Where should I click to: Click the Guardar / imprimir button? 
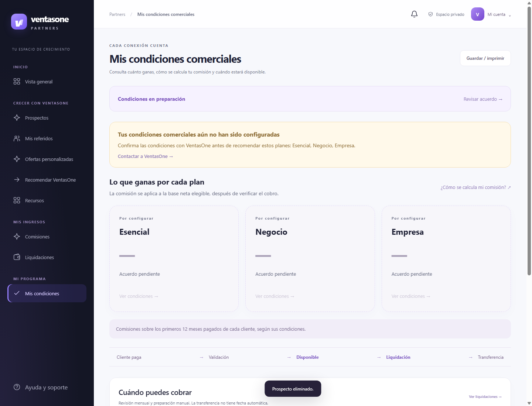click(485, 58)
